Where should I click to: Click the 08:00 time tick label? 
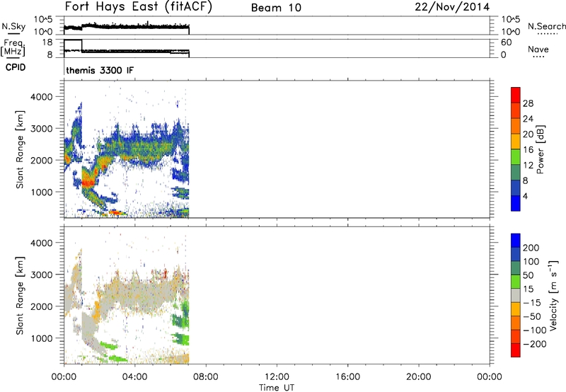206,377
